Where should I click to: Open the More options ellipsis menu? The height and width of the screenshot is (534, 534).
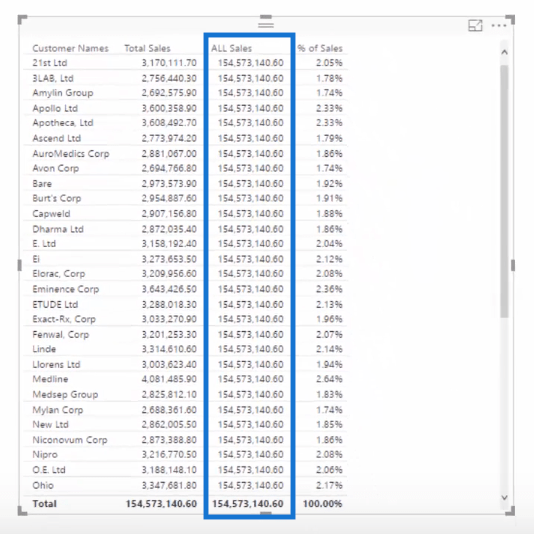pos(499,26)
